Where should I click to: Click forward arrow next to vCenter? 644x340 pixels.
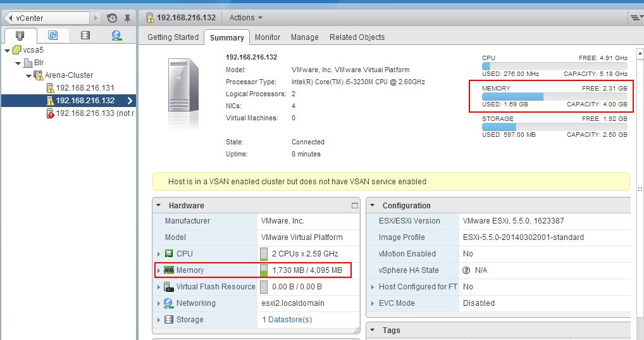pos(96,18)
